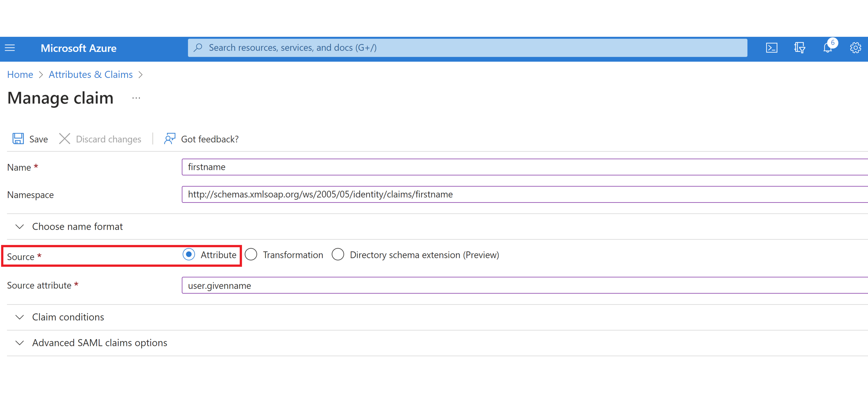Save the claim using the Save icon
This screenshot has width=868, height=405.
(29, 138)
